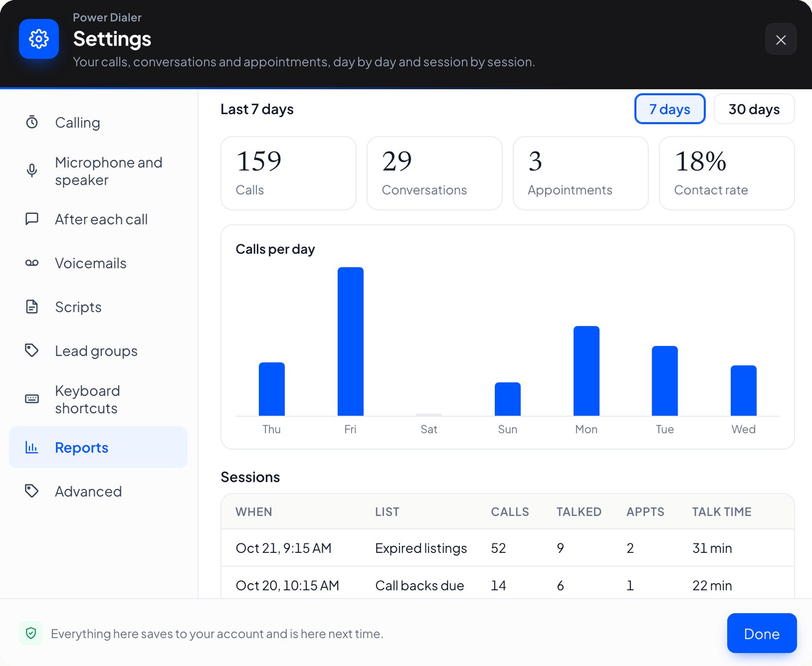This screenshot has height=666, width=812.
Task: Select the 7 days range
Action: 670,109
